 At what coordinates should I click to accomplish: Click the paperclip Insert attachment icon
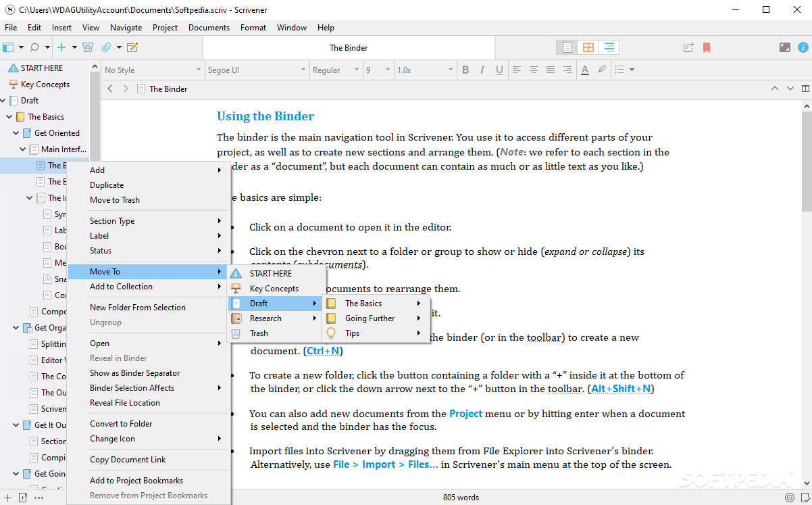(106, 47)
